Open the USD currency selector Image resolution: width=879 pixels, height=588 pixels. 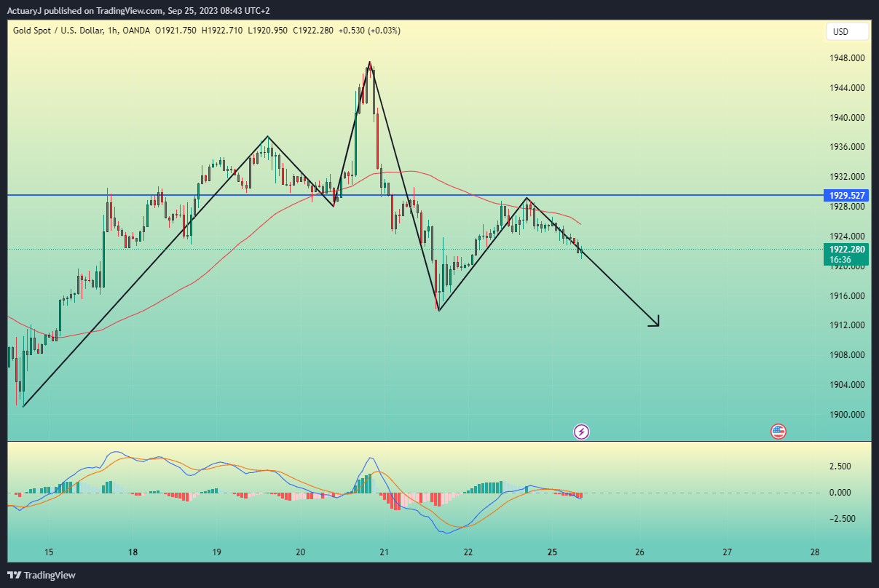tap(848, 31)
